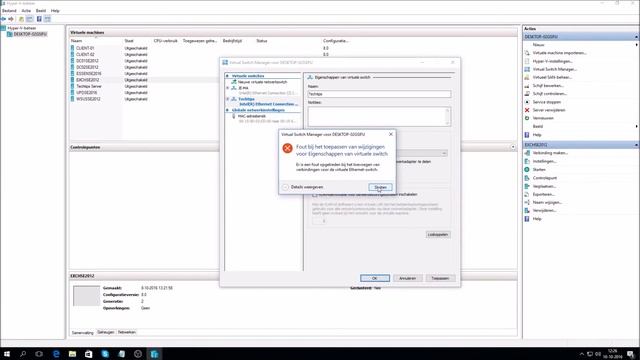Image resolution: width=640 pixels, height=360 pixels.
Task: Click Vernieuwen refresh icon
Action: point(527,118)
